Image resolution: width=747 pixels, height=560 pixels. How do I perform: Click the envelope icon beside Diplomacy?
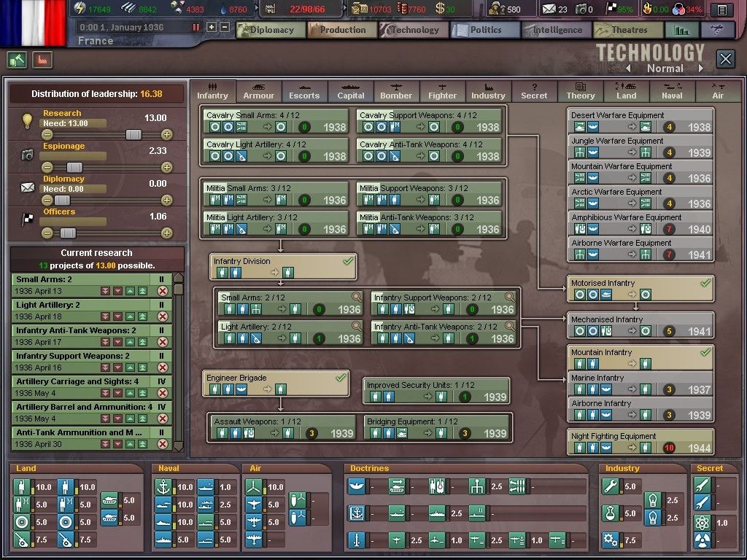pos(27,187)
